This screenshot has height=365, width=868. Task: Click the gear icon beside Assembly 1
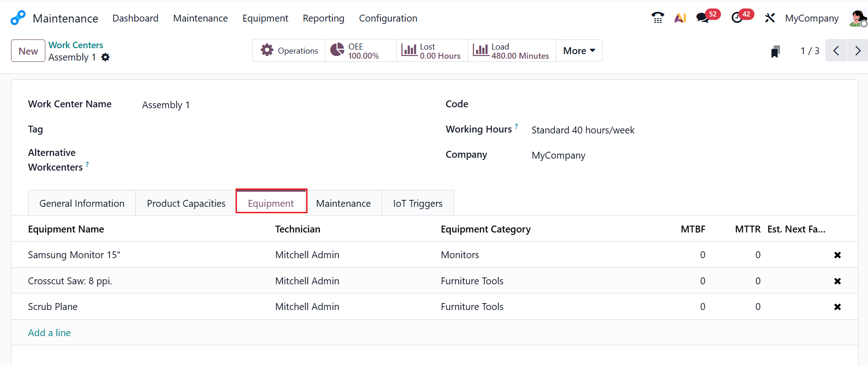point(105,57)
